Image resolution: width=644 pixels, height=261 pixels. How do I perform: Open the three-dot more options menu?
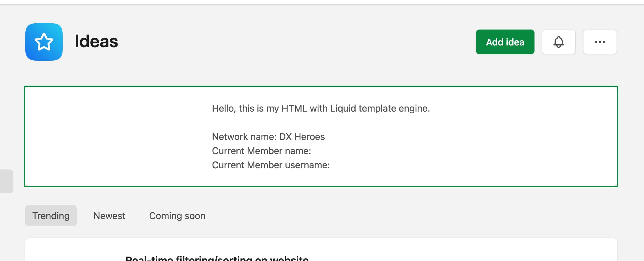pyautogui.click(x=600, y=42)
